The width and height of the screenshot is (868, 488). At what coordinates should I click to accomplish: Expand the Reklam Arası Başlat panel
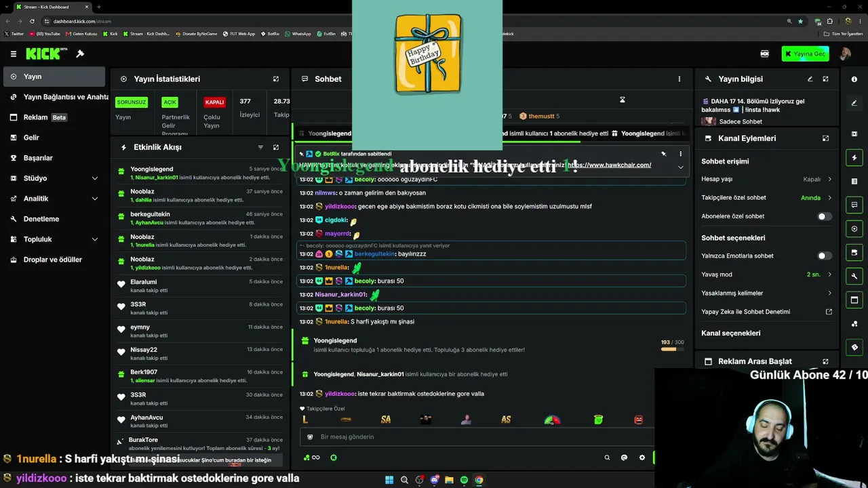coord(825,361)
